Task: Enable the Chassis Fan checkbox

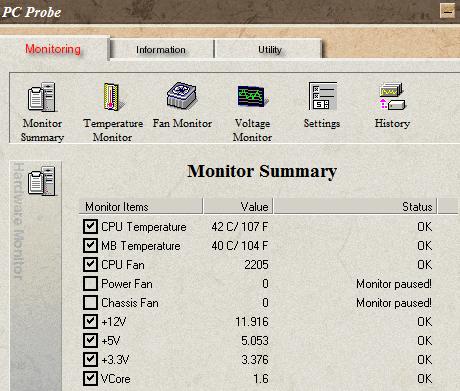Action: tap(90, 302)
